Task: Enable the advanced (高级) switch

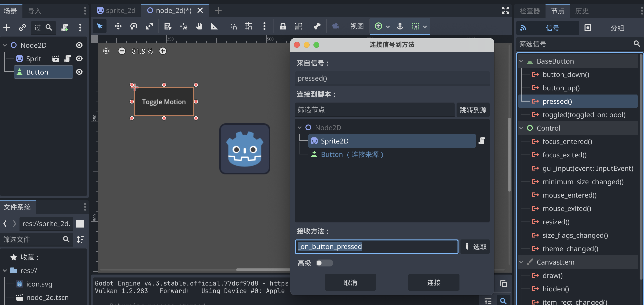Action: click(324, 263)
